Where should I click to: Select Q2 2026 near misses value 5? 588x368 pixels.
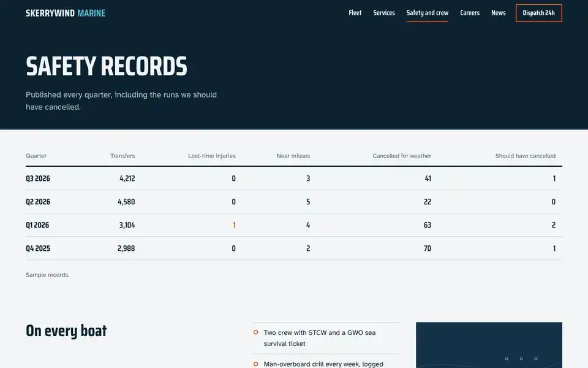coord(308,202)
